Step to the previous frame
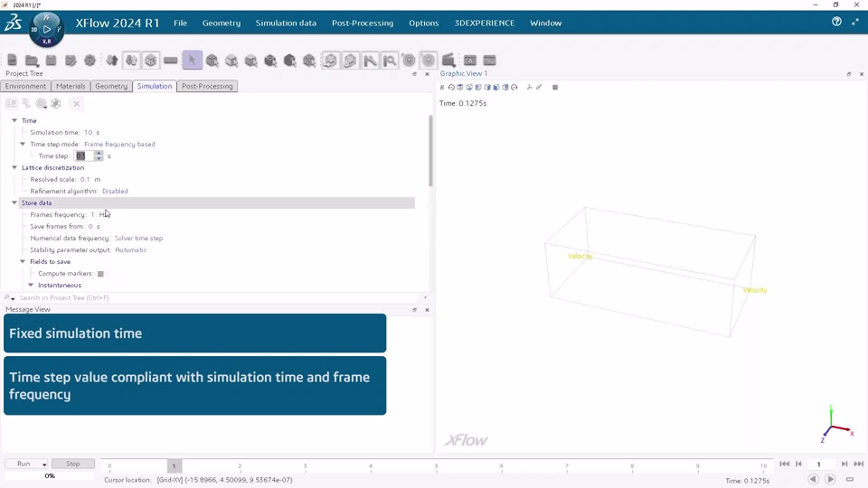Viewport: 868px width, 488px height. tap(798, 464)
